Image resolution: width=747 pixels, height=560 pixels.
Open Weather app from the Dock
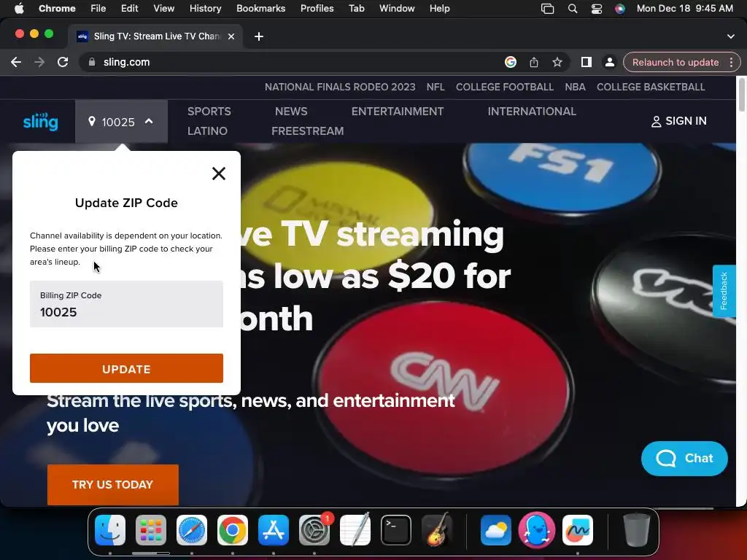(x=496, y=530)
